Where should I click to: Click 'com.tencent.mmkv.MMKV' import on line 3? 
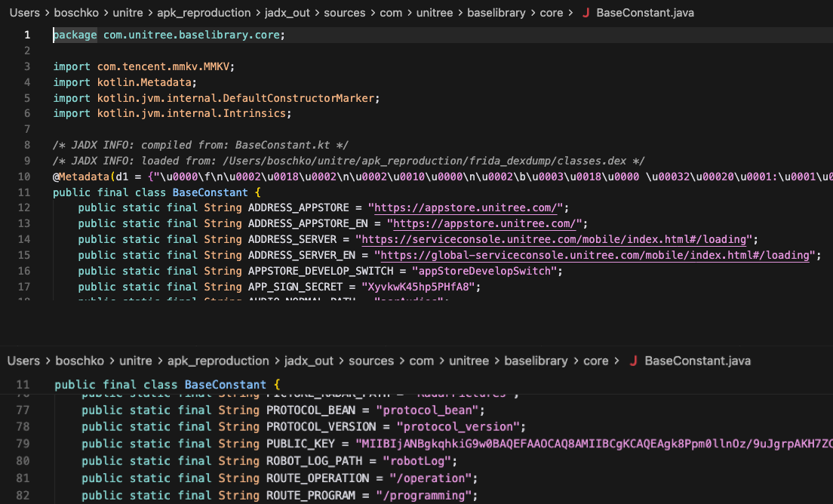(163, 67)
